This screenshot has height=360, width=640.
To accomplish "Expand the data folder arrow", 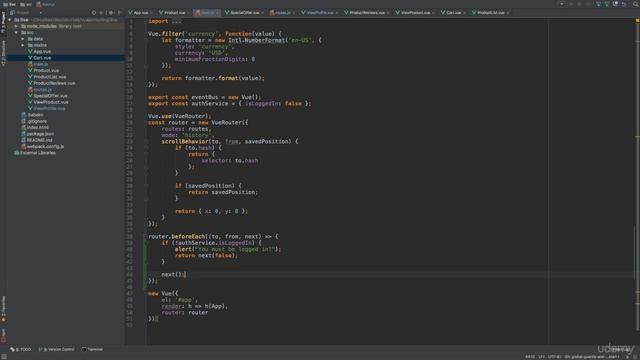I will tap(23, 39).
